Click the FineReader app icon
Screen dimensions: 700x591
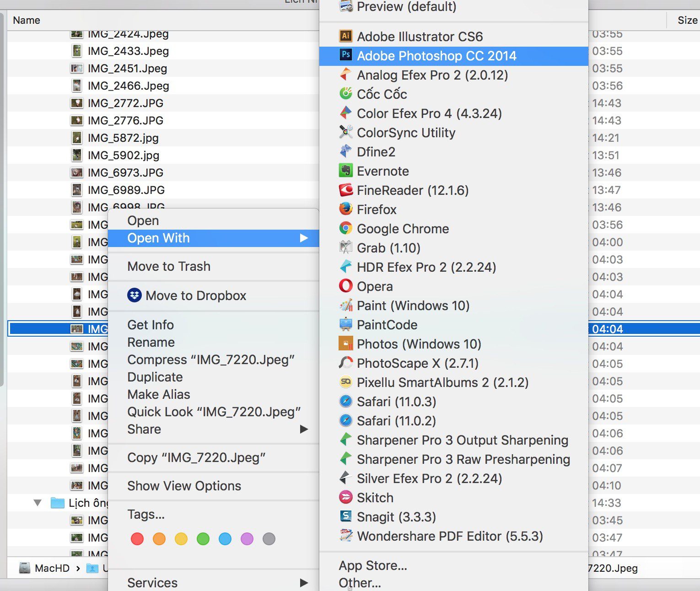pyautogui.click(x=345, y=189)
